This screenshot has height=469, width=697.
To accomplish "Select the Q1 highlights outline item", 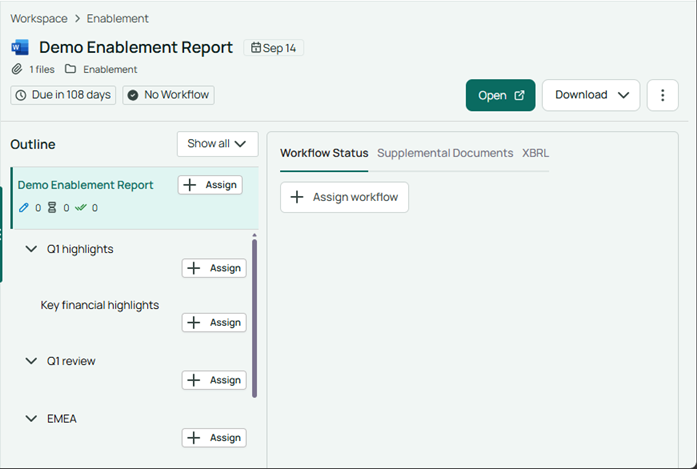I will (x=80, y=249).
